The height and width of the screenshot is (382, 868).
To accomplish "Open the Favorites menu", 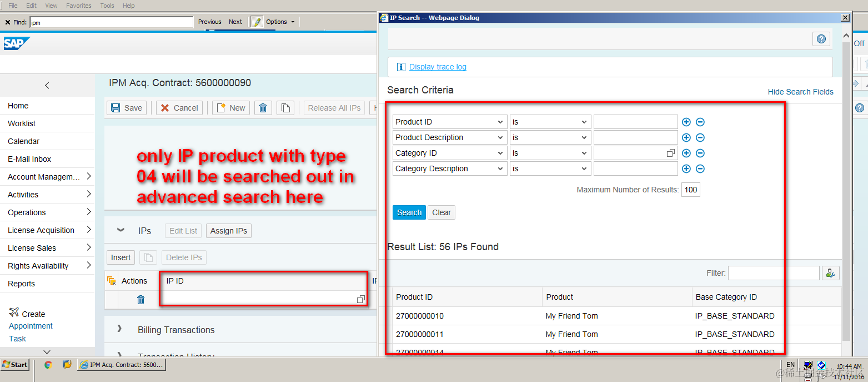I will click(x=79, y=6).
